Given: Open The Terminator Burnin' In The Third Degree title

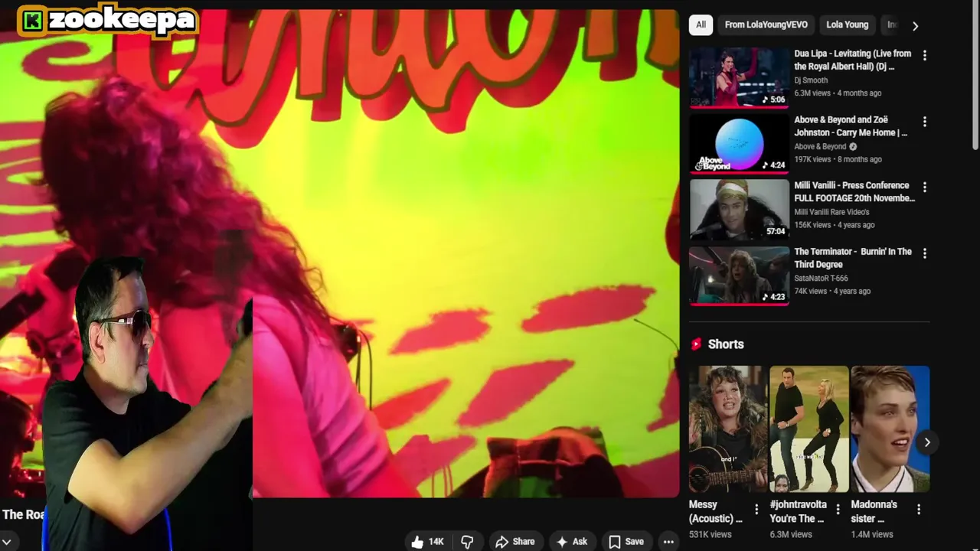Looking at the screenshot, I should pos(853,258).
